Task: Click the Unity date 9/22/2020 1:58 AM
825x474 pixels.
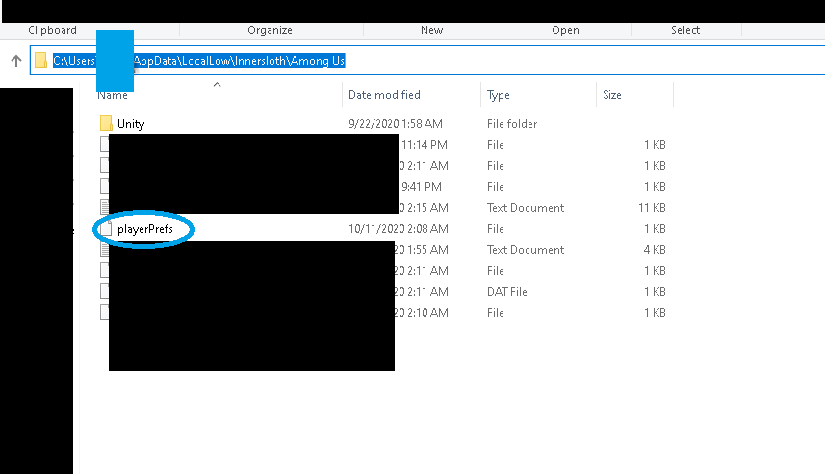Action: point(395,124)
